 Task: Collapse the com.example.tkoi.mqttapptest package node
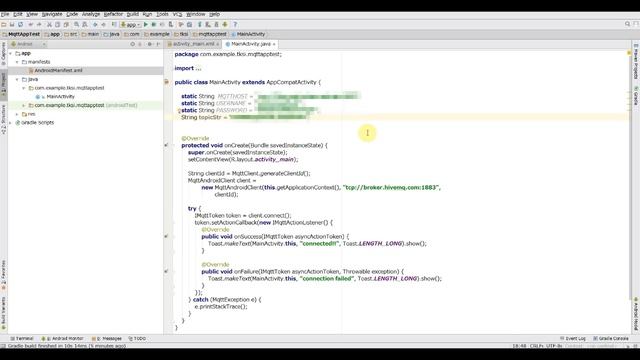click(x=24, y=88)
